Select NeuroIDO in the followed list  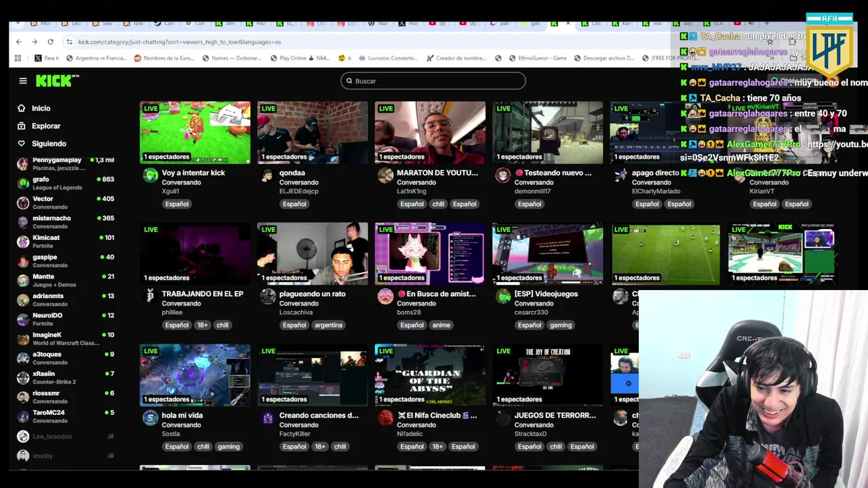pyautogui.click(x=66, y=319)
